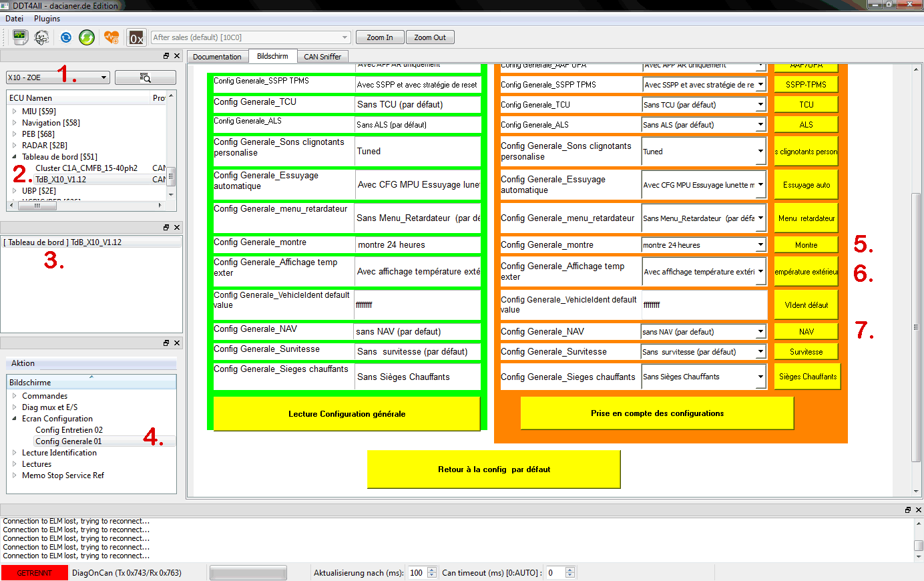The image size is (924, 581).
Task: Click the monitor diagnostic icon in toolbar
Action: point(19,37)
